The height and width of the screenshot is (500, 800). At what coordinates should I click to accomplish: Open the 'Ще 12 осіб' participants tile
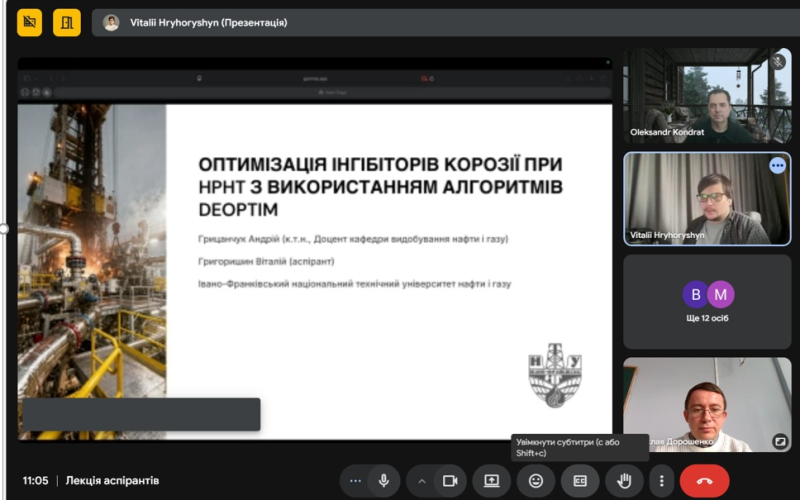[x=707, y=302]
